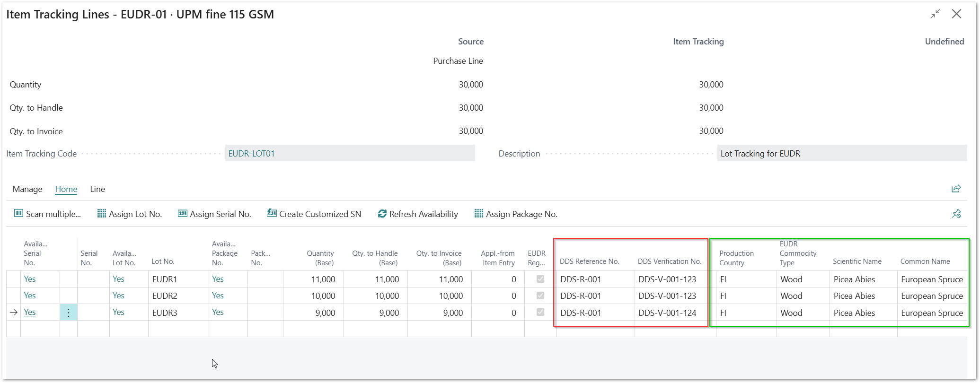The image size is (980, 383).
Task: Click the Scan multiple barcode icon
Action: pyautogui.click(x=18, y=214)
